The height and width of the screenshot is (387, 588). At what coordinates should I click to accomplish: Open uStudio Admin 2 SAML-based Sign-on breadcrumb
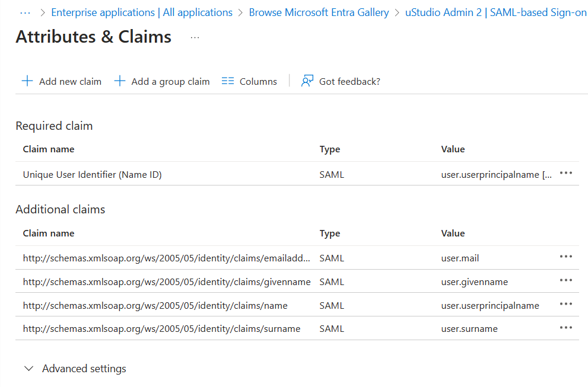click(x=495, y=12)
